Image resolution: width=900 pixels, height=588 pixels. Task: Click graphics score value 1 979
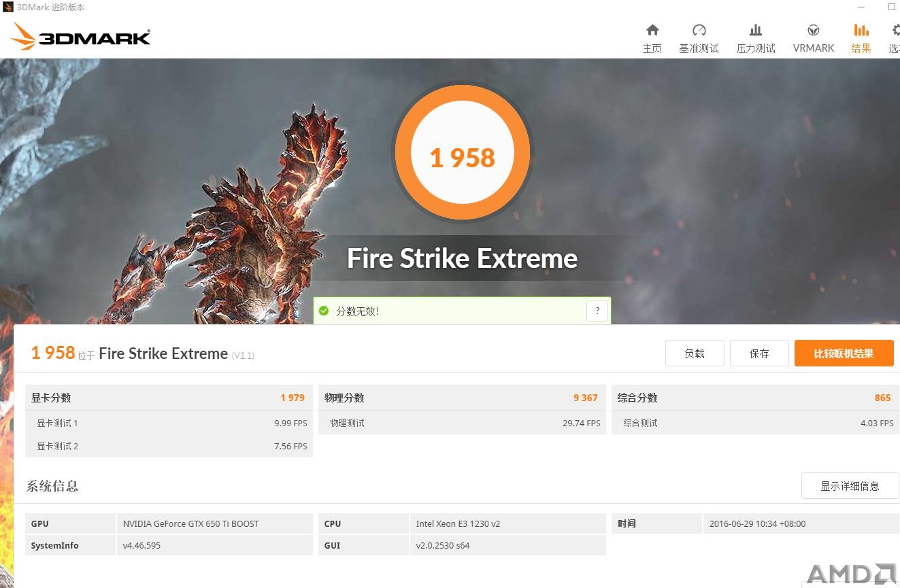pos(293,398)
